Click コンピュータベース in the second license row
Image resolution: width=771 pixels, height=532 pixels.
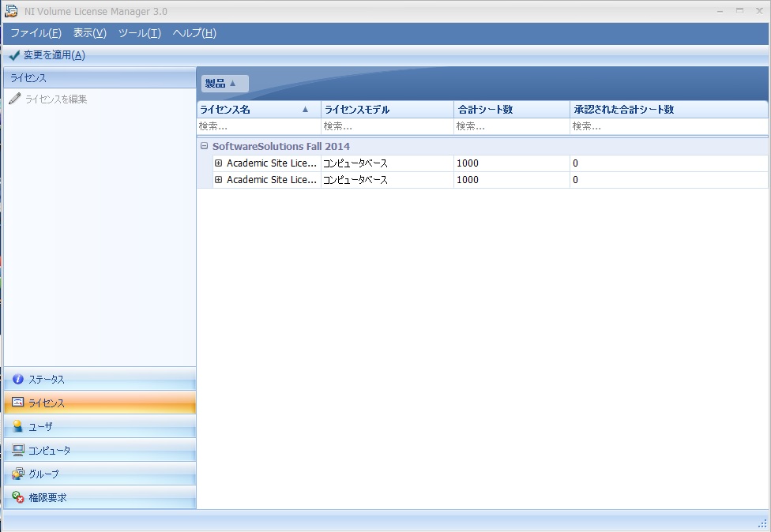355,180
